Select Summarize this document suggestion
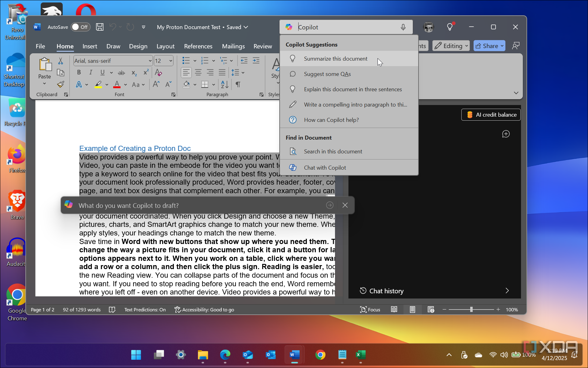Screen dimensions: 588x368 coord(349,58)
